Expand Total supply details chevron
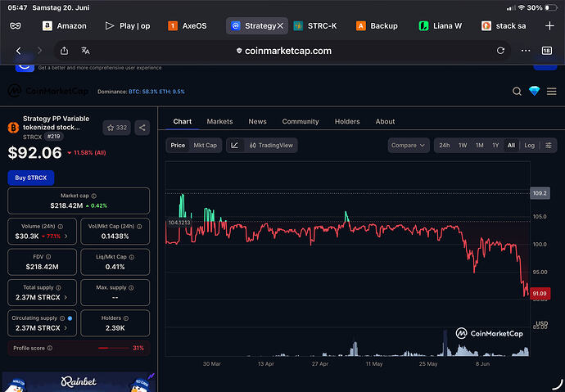The height and width of the screenshot is (392, 565). click(66, 297)
